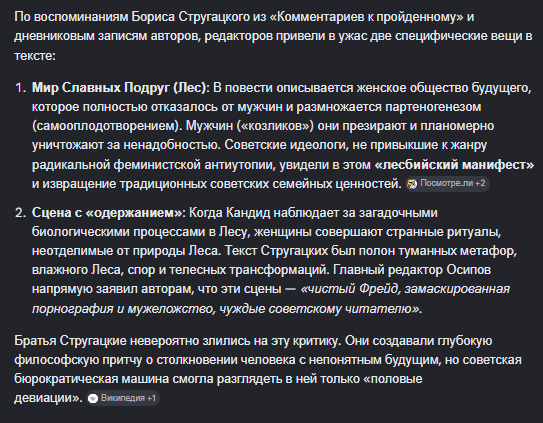Viewport: 543px width, 423px height.
Task: Click the +1 counter on the Википедия chip
Action: point(152,398)
